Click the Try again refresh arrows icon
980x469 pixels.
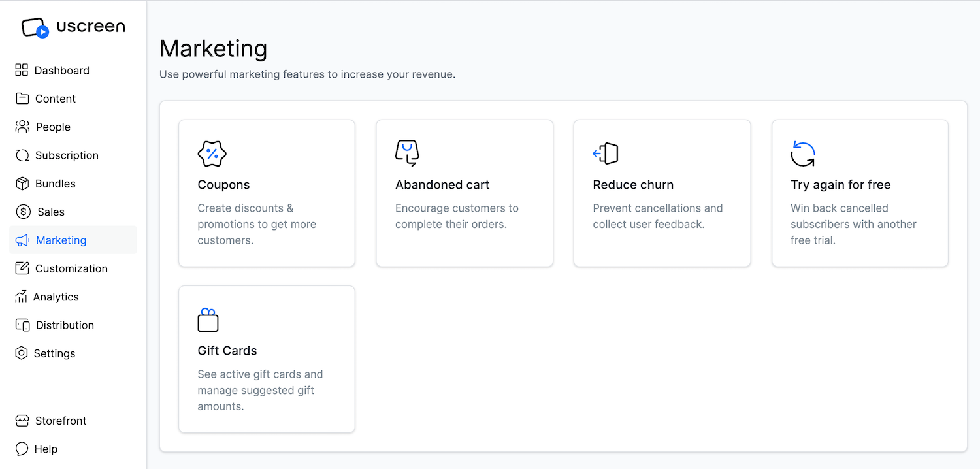[x=803, y=154]
